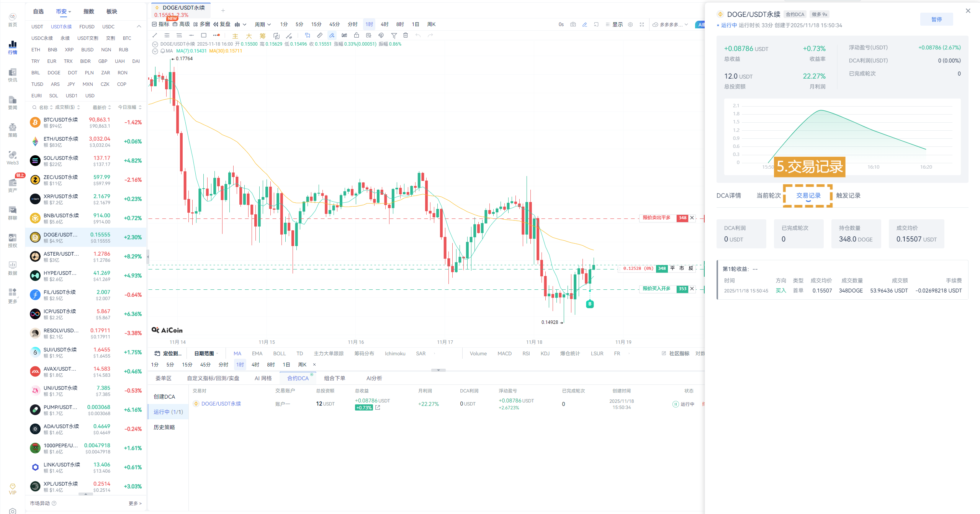Screen dimensions: 980x514
Task: Click the funnel filter icon in drawing toolbar
Action: point(394,35)
